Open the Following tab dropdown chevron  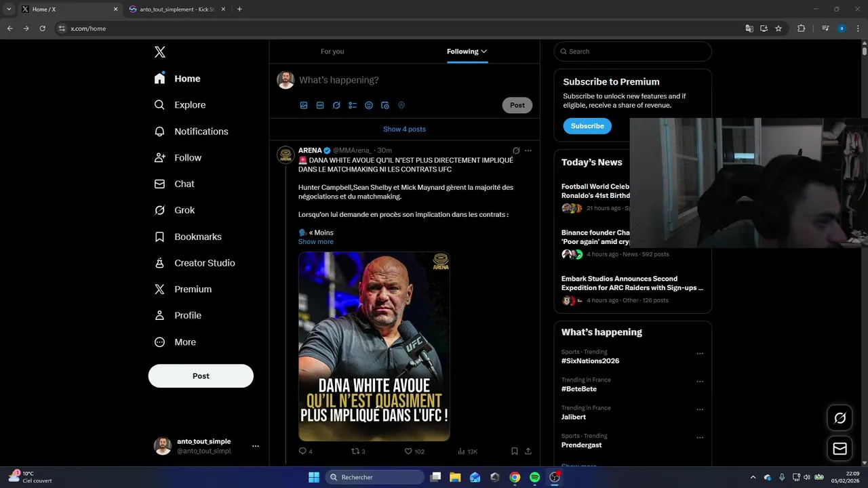point(484,52)
